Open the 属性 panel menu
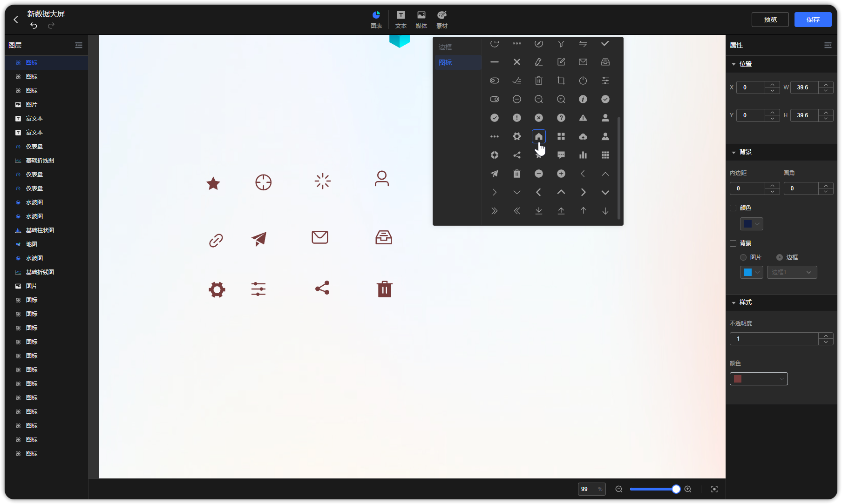The image size is (842, 504). pyautogui.click(x=828, y=45)
